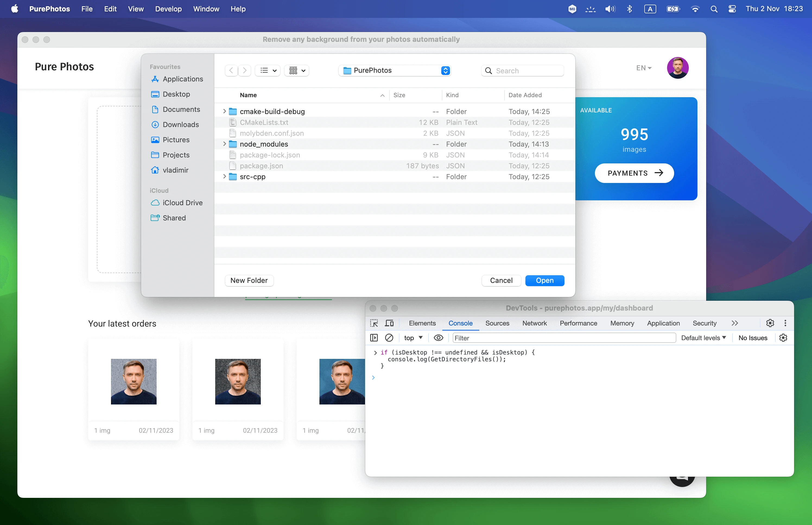
Task: Click the DevTools filter input field
Action: tap(562, 337)
